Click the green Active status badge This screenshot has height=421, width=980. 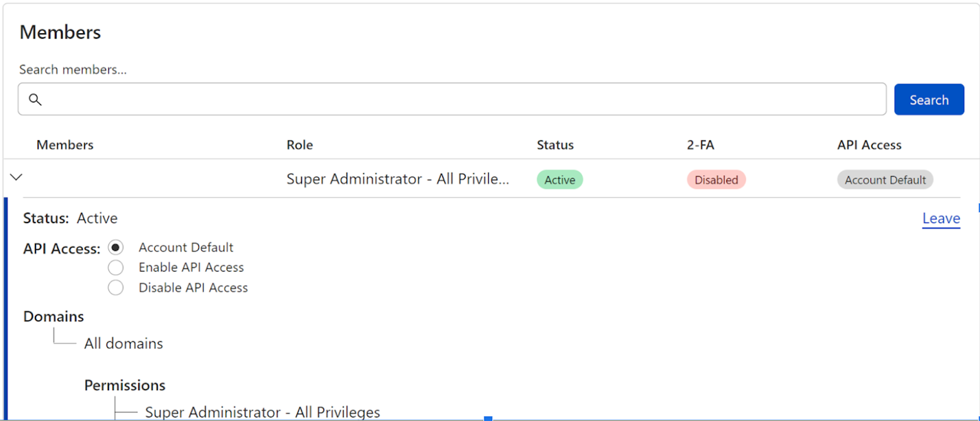coord(560,180)
